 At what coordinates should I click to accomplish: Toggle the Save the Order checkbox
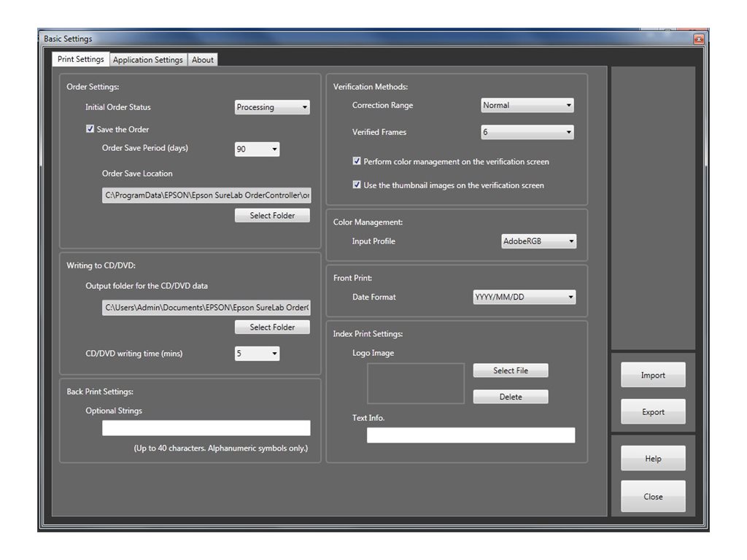coord(90,129)
